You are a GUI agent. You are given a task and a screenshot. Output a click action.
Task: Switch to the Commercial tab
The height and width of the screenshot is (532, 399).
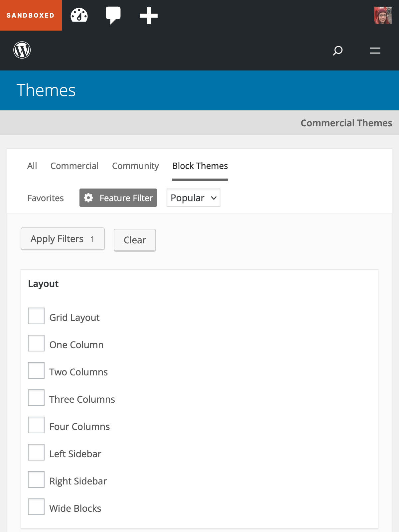[x=74, y=166]
